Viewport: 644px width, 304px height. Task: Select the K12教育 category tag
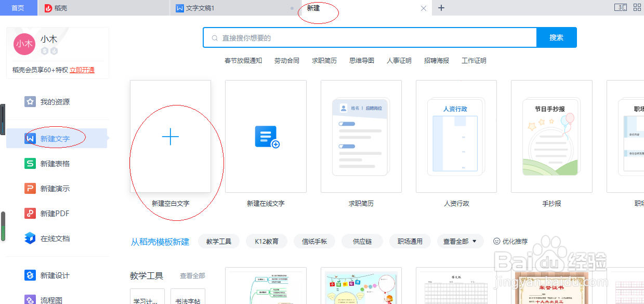pyautogui.click(x=267, y=241)
